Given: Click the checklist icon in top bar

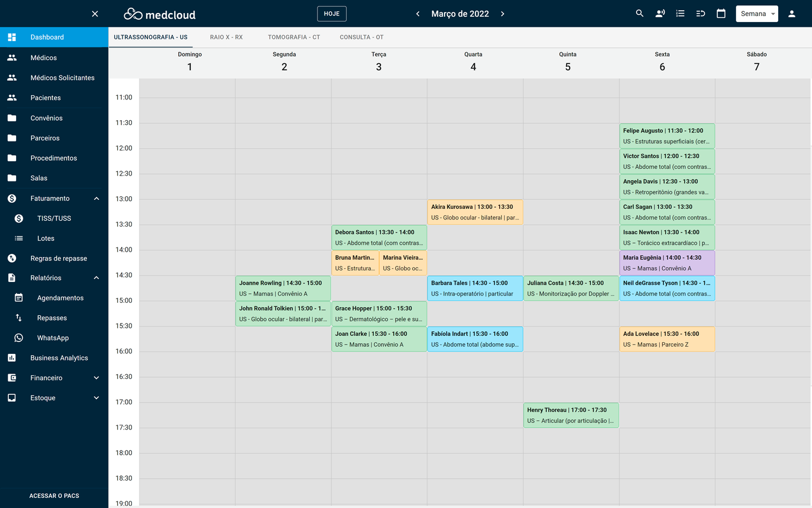Looking at the screenshot, I should [680, 14].
